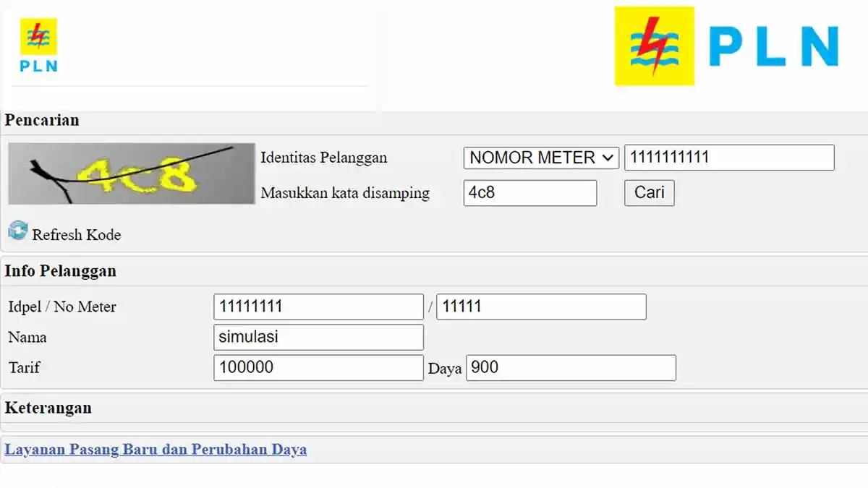Click the Info Pelanggan section header
The height and width of the screenshot is (488, 868).
(x=61, y=271)
